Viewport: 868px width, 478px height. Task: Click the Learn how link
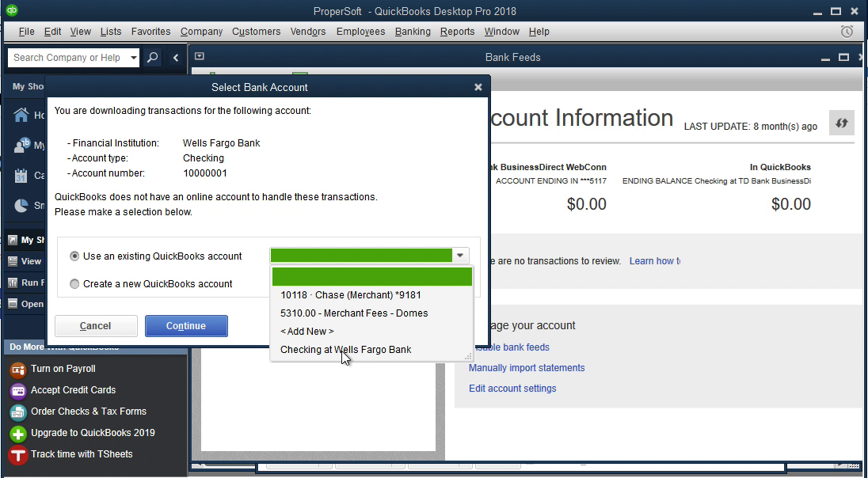tap(655, 260)
